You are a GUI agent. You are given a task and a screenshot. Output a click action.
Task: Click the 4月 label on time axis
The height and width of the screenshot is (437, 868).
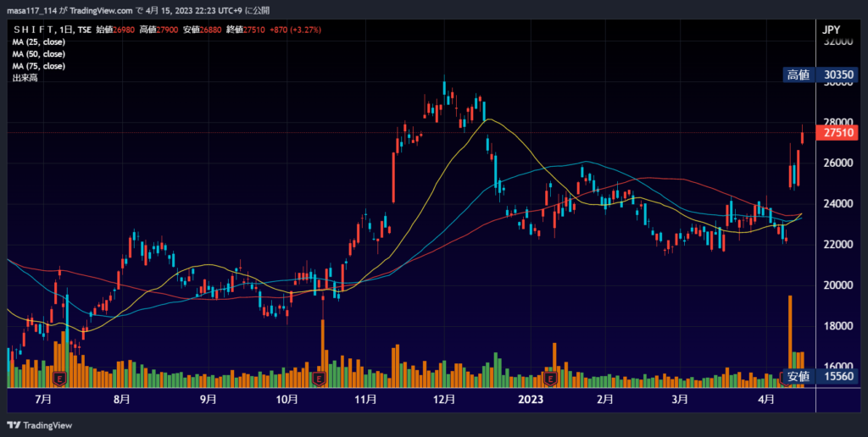click(x=766, y=399)
